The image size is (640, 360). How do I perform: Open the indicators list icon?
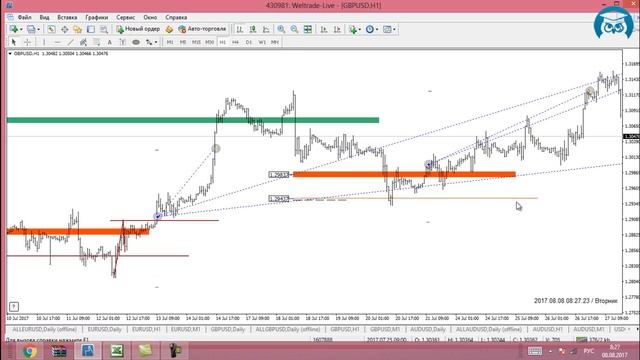tap(353, 29)
